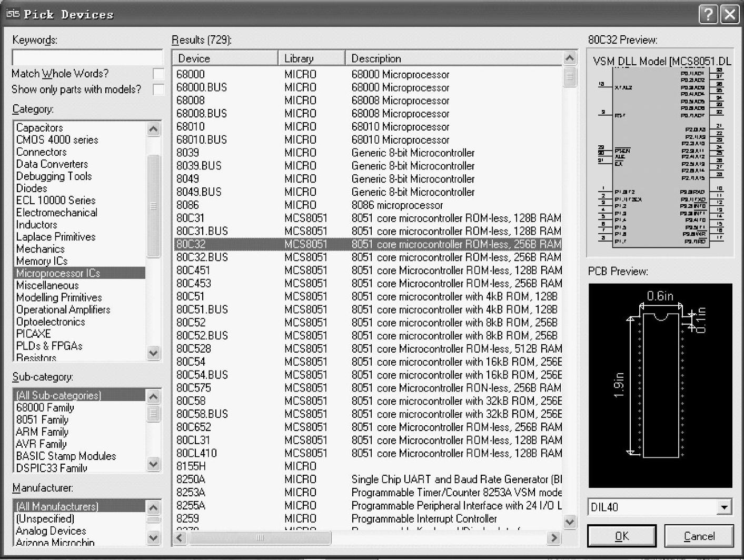This screenshot has height=560, width=744.
Task: Select the 8086 device row
Action: (x=368, y=205)
